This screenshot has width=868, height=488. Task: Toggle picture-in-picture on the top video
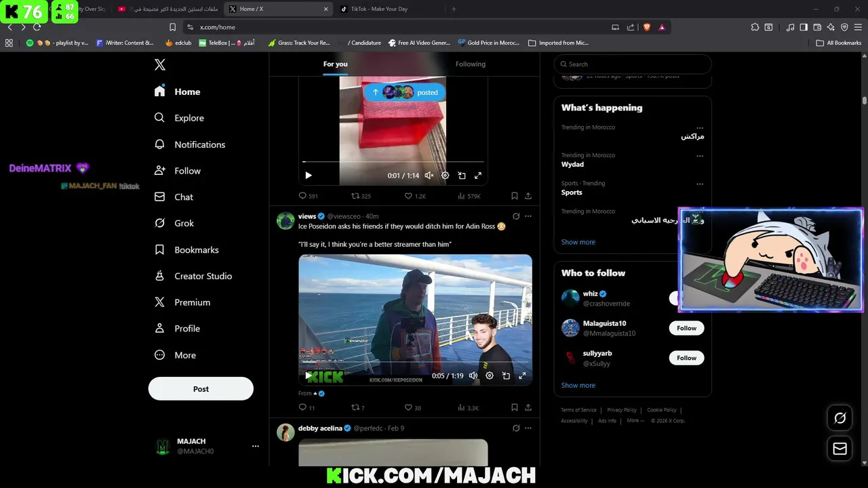pyautogui.click(x=462, y=176)
